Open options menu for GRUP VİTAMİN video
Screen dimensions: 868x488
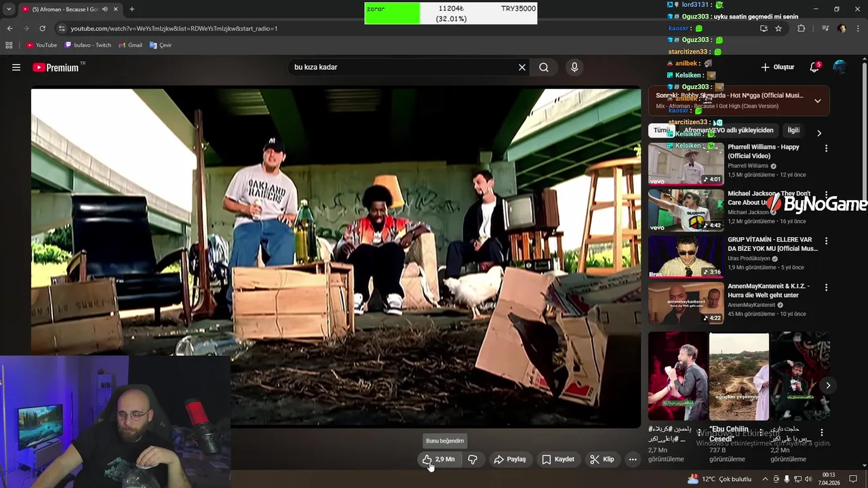826,241
